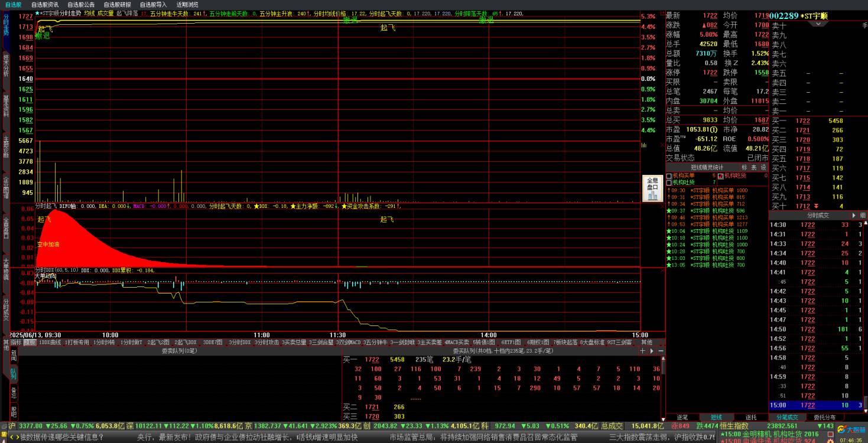Select the 队列 vertical tab
The image size is (868, 443).
tap(14, 374)
